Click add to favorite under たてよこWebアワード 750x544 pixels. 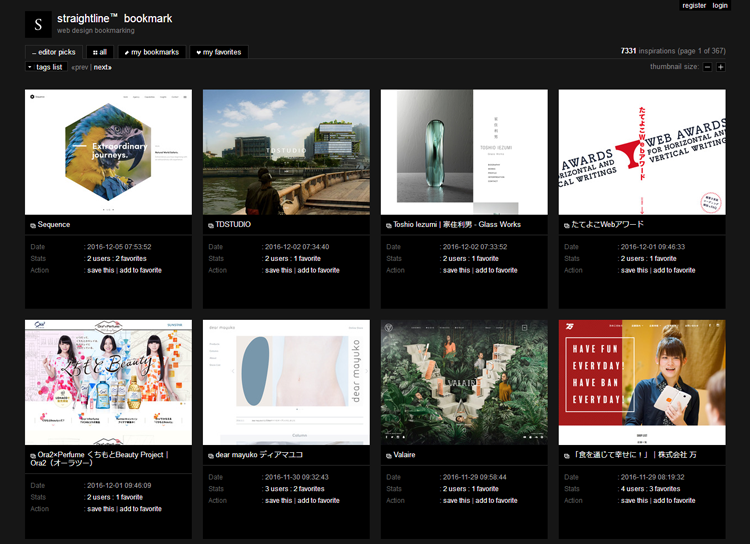point(674,270)
